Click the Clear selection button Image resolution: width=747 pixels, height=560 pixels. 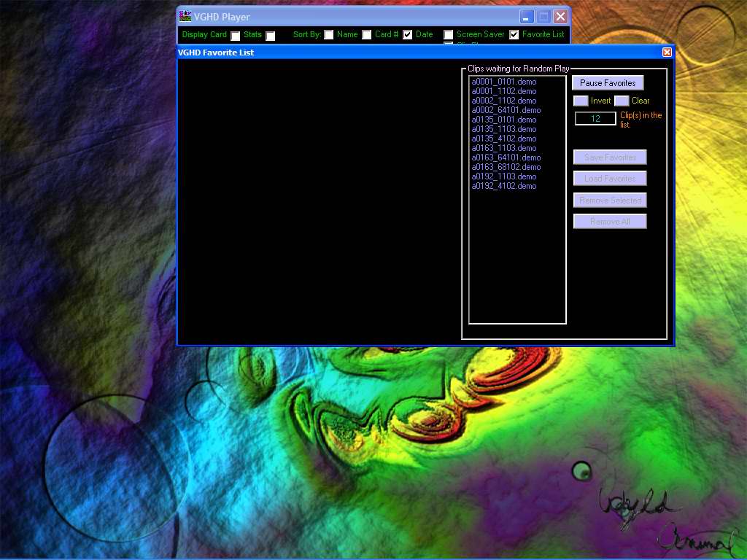[622, 101]
